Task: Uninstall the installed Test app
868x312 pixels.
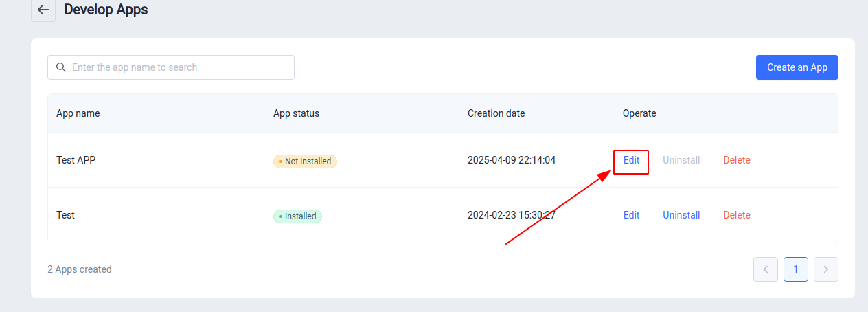Action: click(681, 215)
